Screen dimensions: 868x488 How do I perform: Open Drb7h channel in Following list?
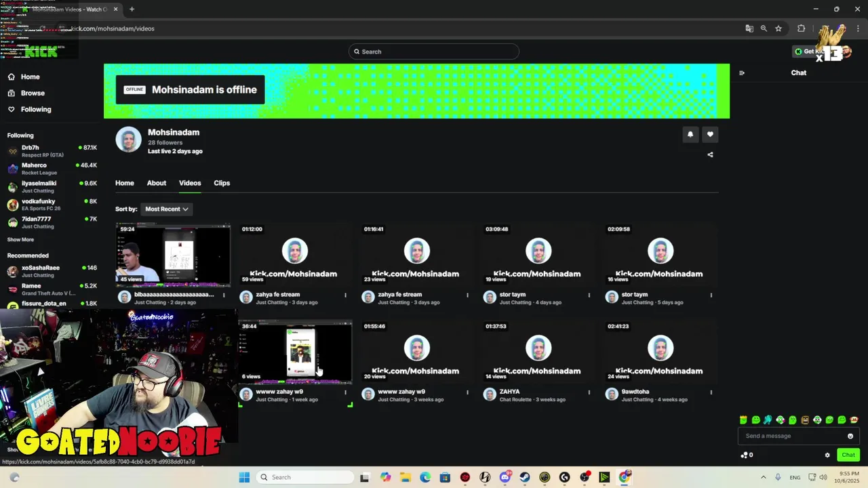(x=52, y=151)
